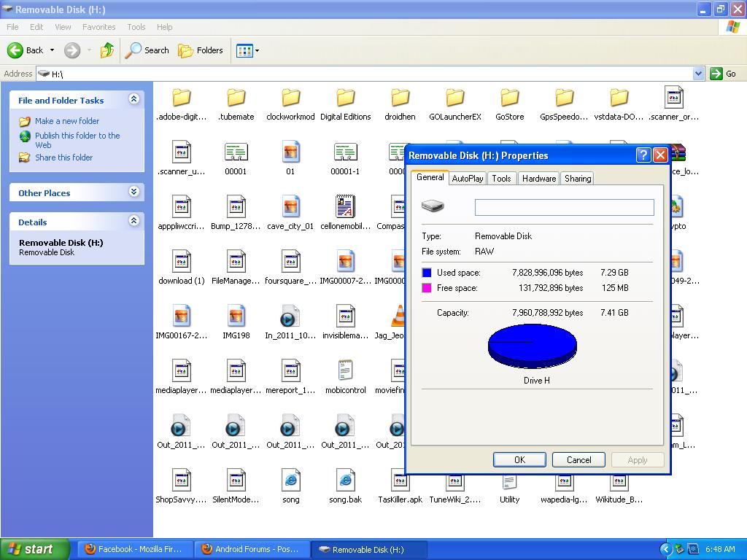Click the Make a new folder link
This screenshot has height=560, width=747.
(67, 121)
